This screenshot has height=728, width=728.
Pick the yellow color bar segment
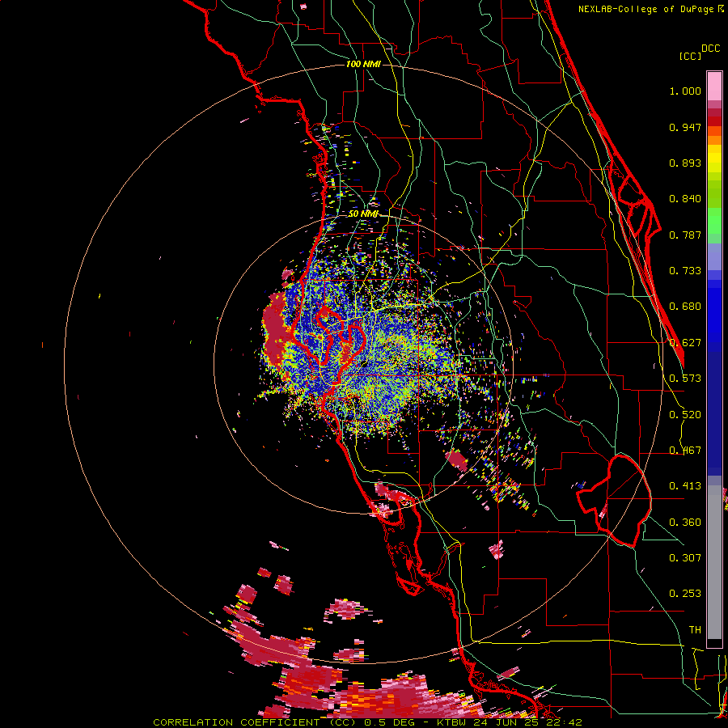click(714, 159)
